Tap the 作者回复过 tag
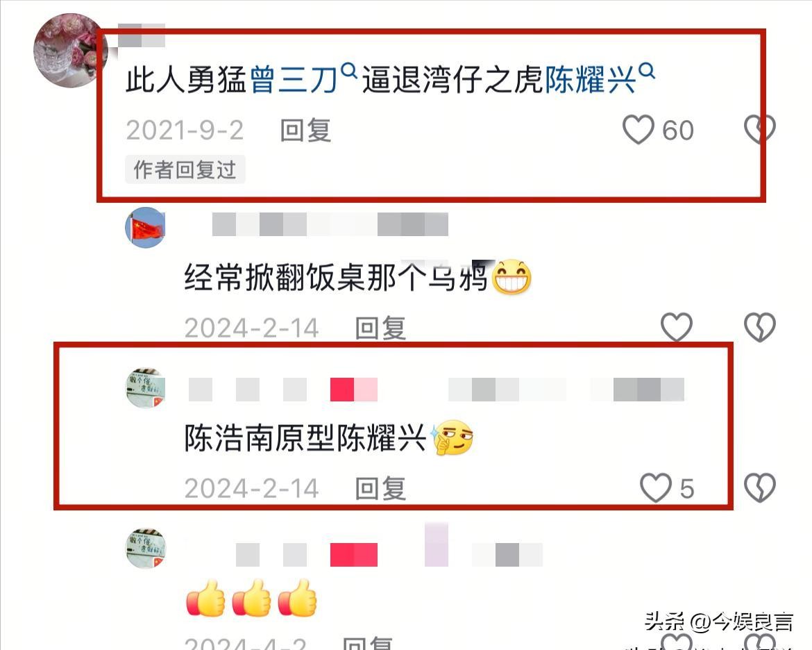The width and height of the screenshot is (812, 650). click(x=185, y=169)
